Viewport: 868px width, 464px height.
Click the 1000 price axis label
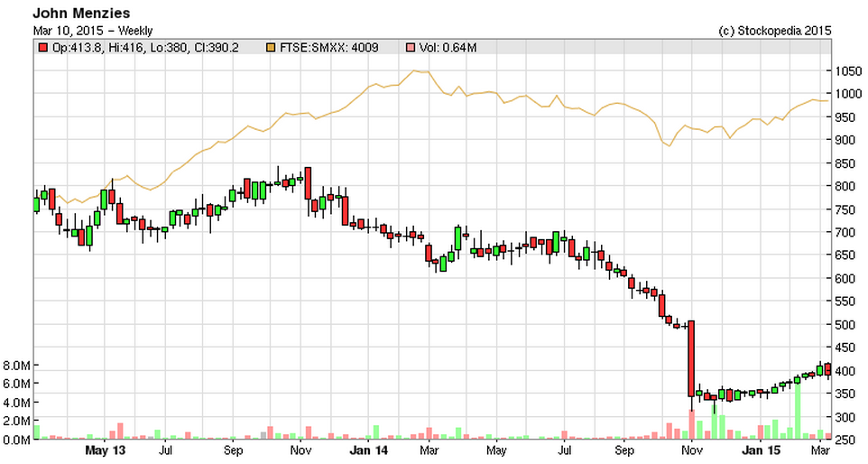[848, 94]
